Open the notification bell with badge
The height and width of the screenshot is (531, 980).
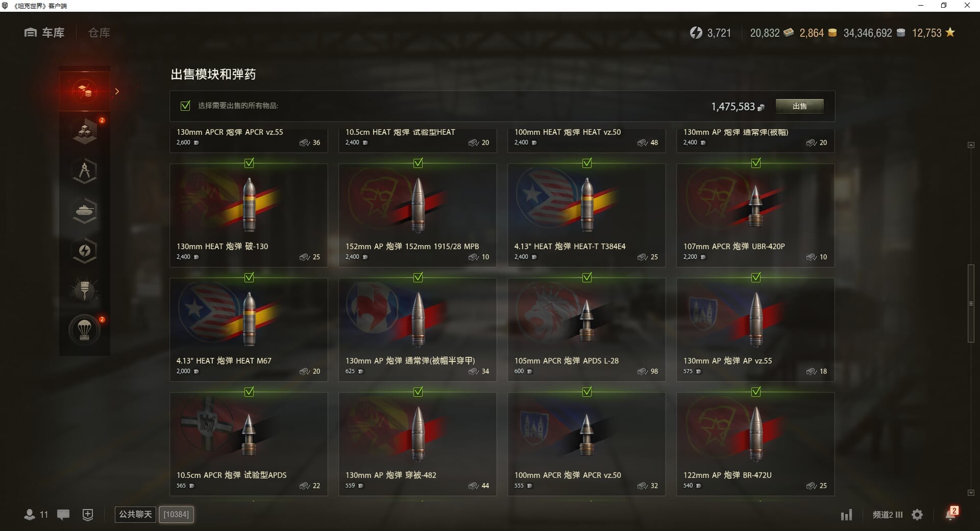(x=951, y=514)
